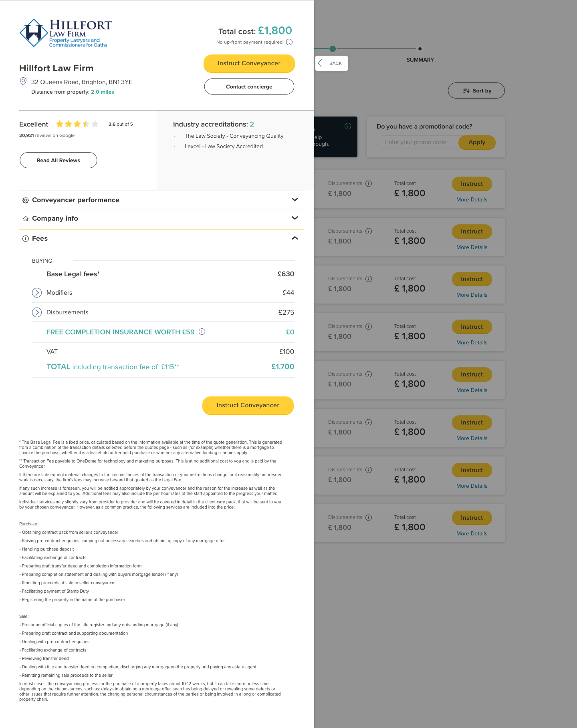Expand Modifiers with the circled arrow icon
Screen dimensions: 577x728
[x=37, y=293]
